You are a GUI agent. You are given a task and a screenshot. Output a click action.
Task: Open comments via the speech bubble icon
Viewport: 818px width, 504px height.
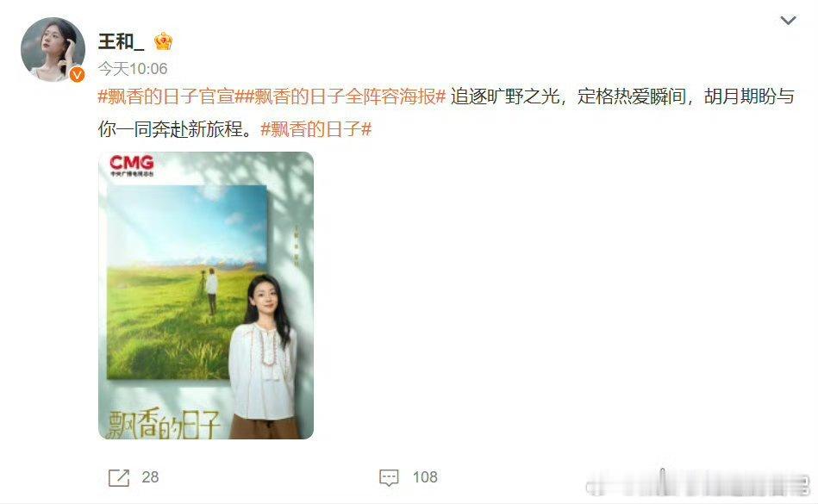[389, 477]
